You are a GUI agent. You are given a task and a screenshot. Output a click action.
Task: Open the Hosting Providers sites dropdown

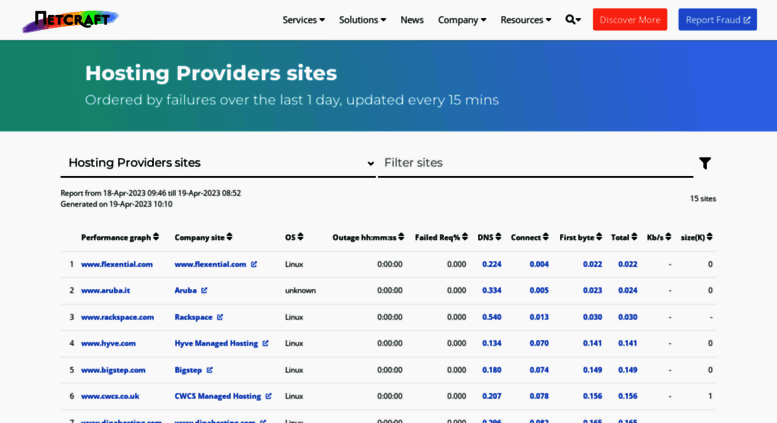[x=218, y=163]
